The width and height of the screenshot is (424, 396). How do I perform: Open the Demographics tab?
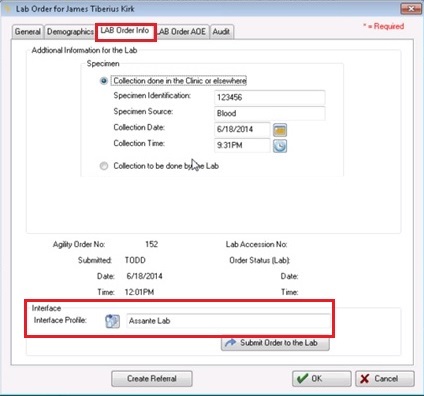(x=70, y=32)
